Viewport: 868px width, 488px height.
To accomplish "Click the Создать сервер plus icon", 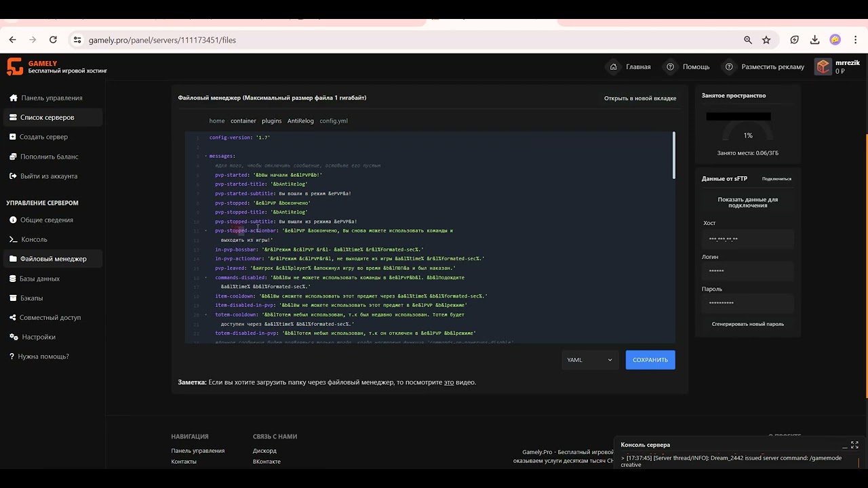I will (14, 137).
